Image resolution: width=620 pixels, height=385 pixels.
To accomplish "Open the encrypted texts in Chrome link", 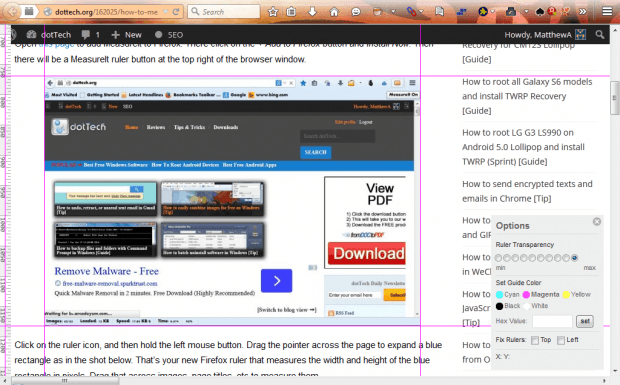I will coord(527,191).
